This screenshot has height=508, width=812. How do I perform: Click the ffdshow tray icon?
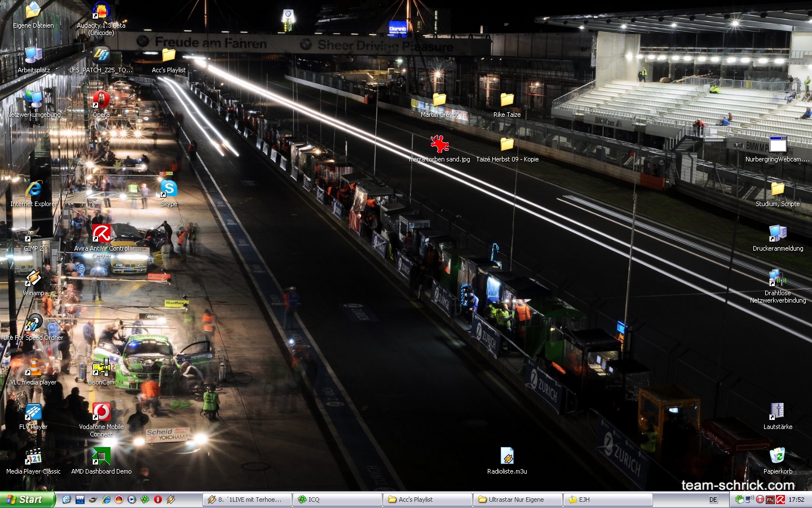770,500
